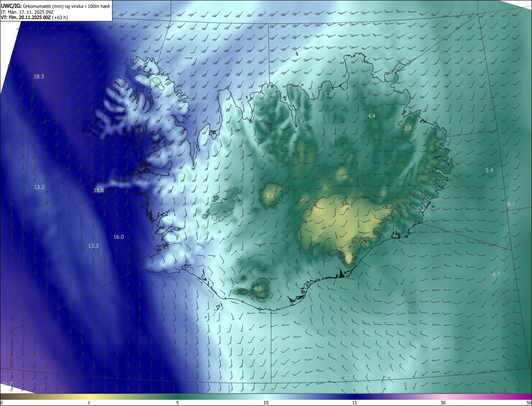Click the 7.7 value near the bottom edge
532x406 pixels.
coord(348,377)
